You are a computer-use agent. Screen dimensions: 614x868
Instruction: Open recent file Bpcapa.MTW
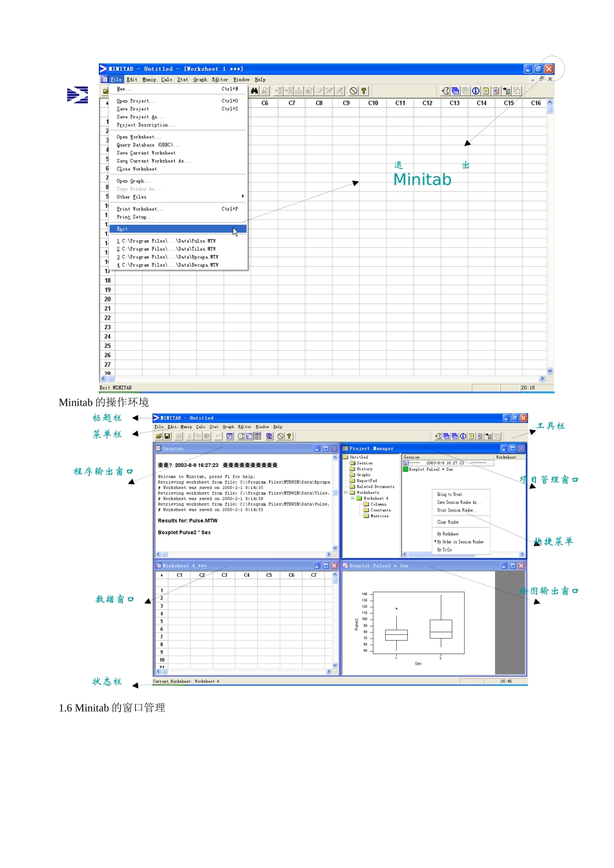click(178, 257)
